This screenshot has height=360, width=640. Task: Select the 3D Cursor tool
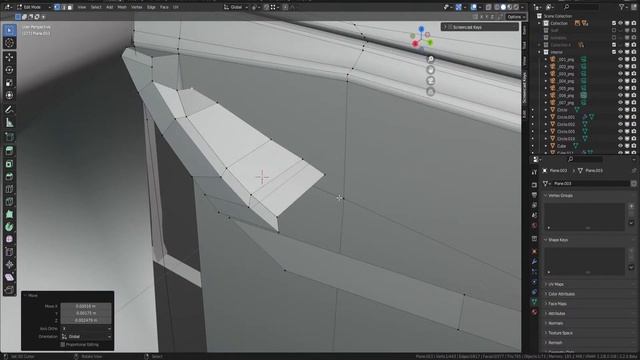[x=9, y=43]
